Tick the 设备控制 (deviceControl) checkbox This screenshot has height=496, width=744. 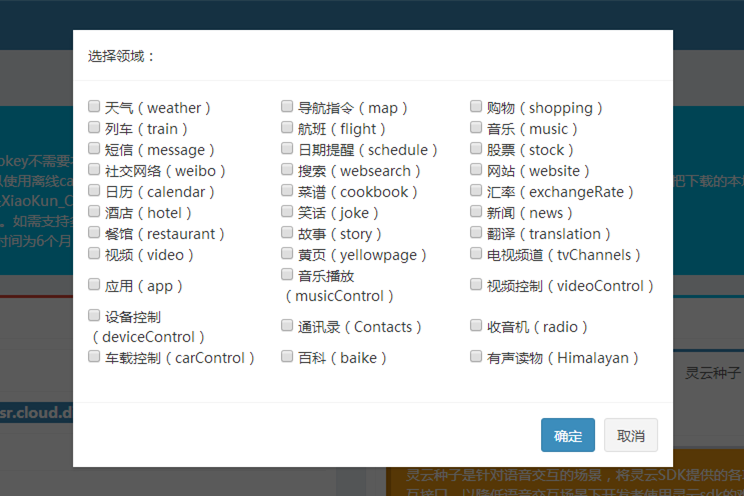click(x=94, y=315)
